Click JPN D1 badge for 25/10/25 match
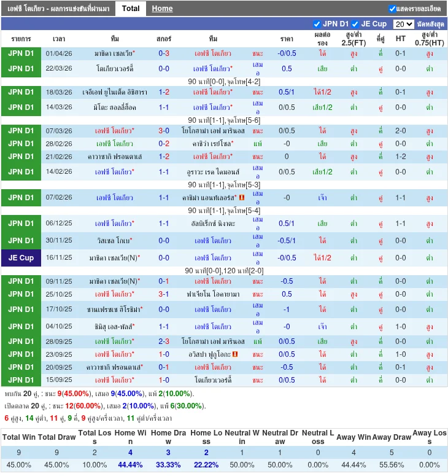448x476 pixels. pyautogui.click(x=21, y=294)
